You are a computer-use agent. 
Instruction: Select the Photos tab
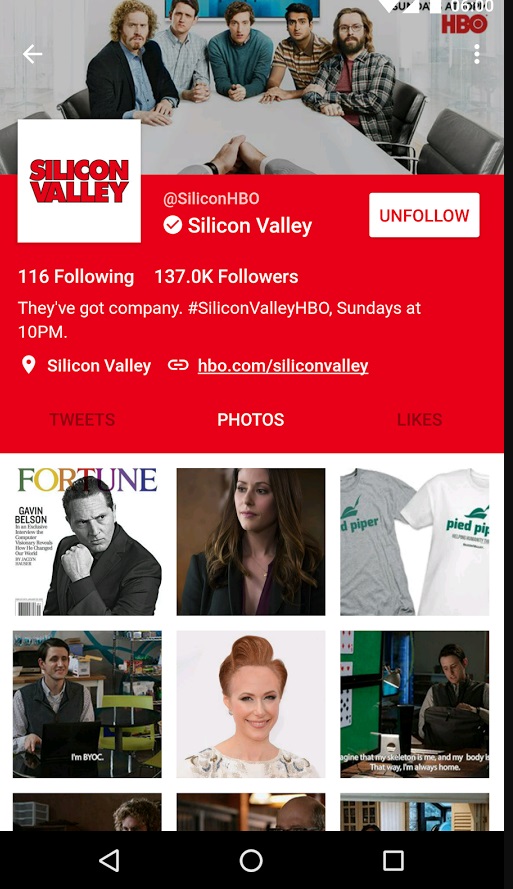tap(251, 420)
